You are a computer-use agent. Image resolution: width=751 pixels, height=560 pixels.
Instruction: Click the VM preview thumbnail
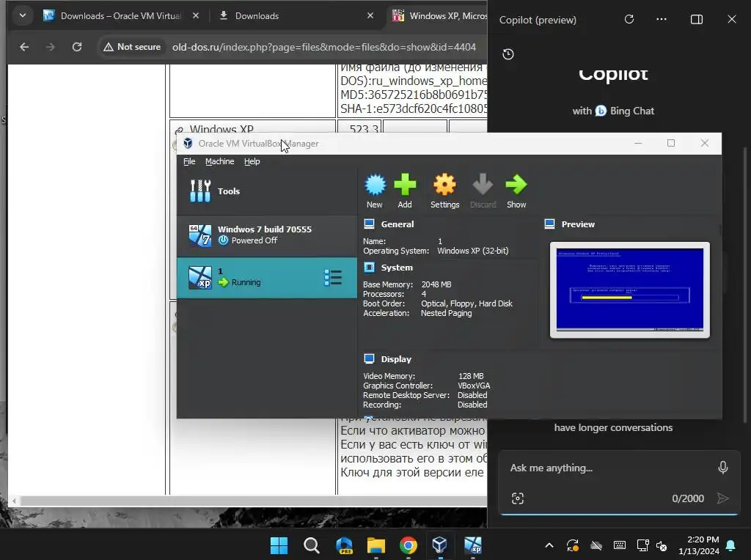[x=630, y=290]
